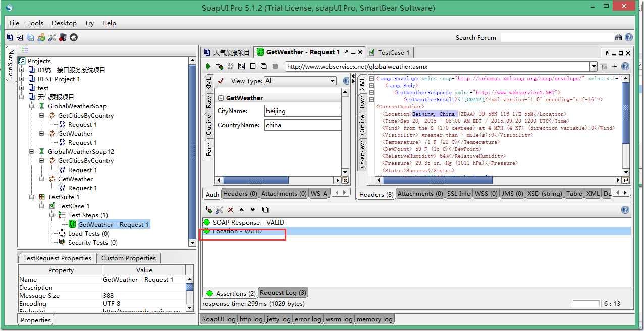644x331 pixels.
Task: Switch to the TestCase 1 editor tab
Action: pos(389,52)
